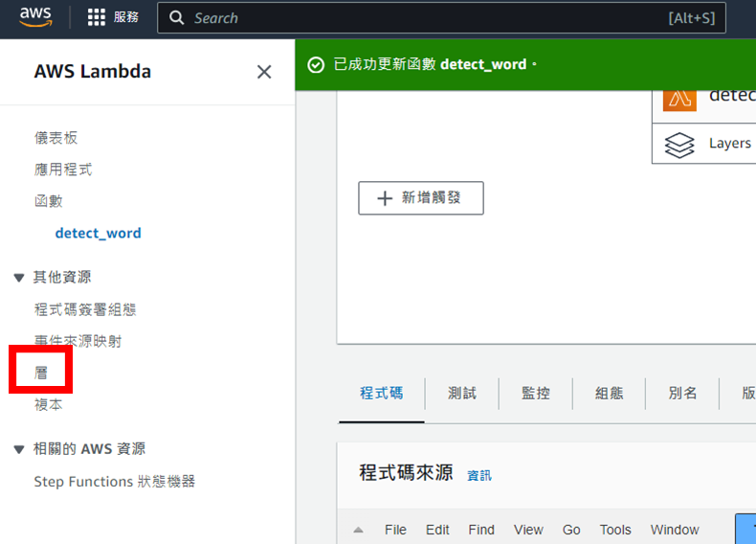Click the 服務 services label

point(126,17)
